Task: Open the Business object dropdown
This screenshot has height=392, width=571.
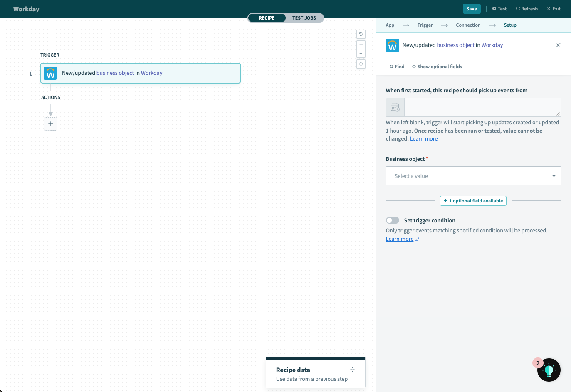Action: pyautogui.click(x=473, y=175)
